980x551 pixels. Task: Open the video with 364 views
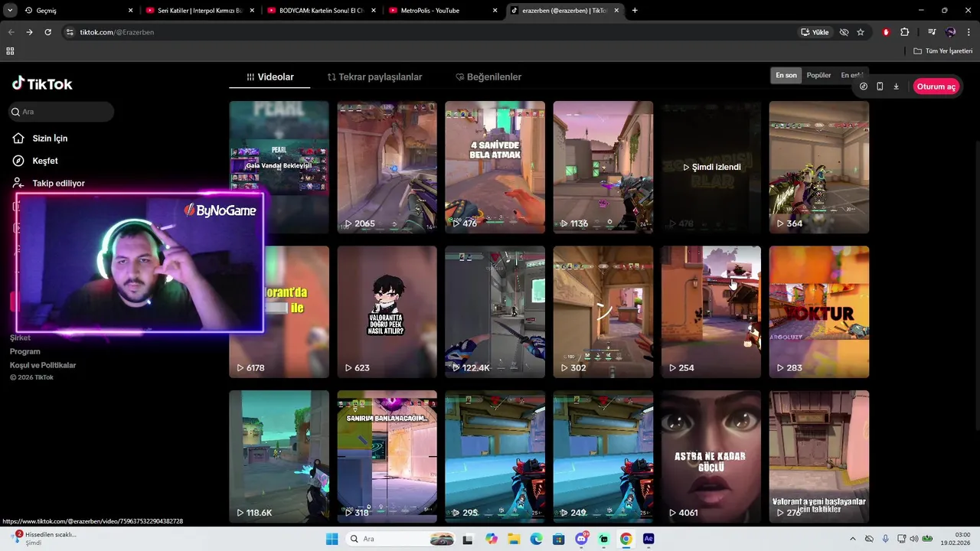819,167
